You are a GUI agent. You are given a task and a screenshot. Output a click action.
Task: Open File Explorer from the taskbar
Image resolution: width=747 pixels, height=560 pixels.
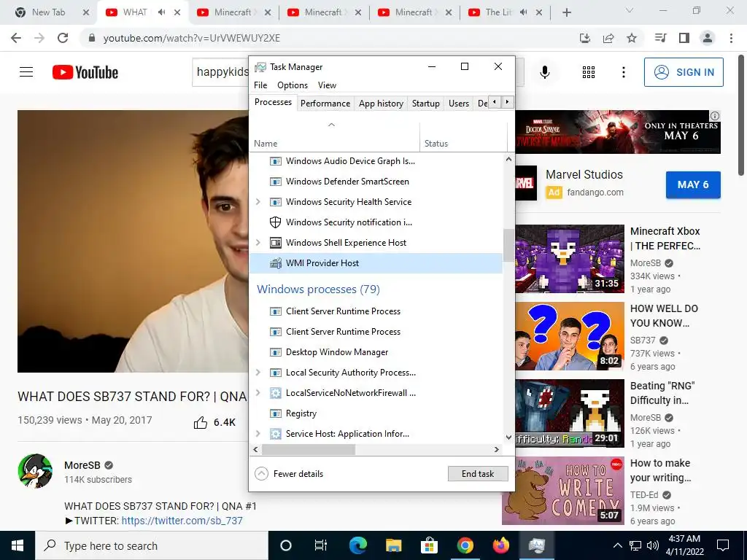[x=393, y=545]
